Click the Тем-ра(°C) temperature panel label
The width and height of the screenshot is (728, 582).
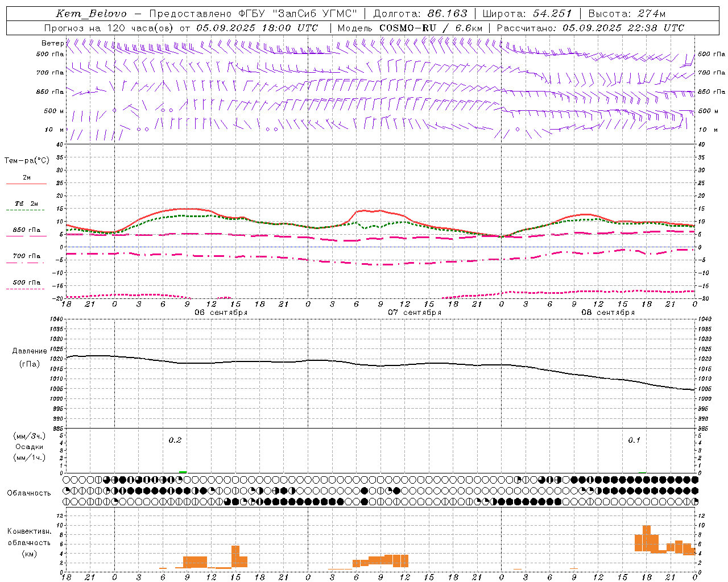tap(27, 161)
